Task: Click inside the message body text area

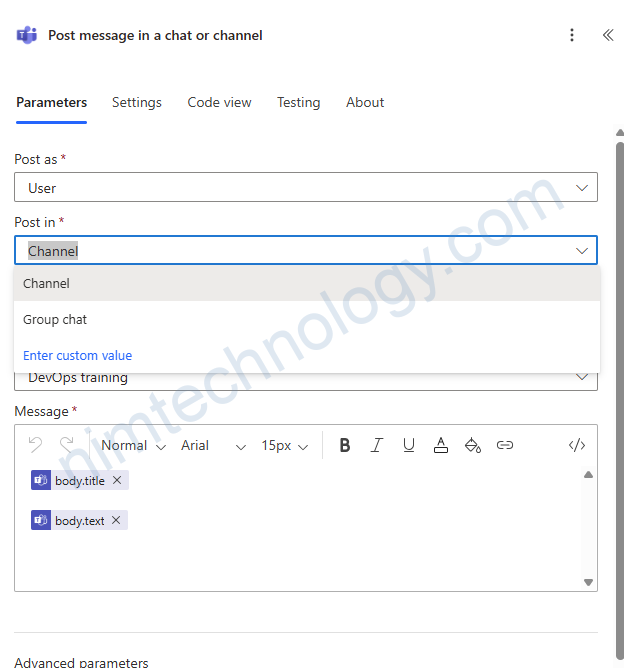Action: click(300, 558)
